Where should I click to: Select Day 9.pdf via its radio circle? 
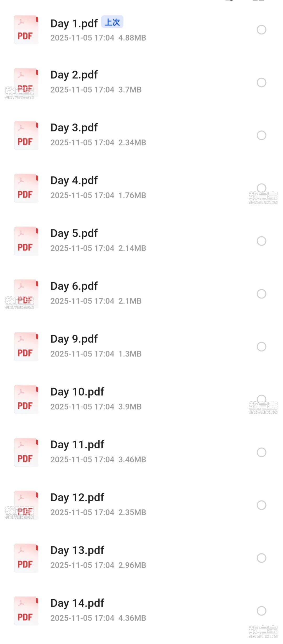261,347
